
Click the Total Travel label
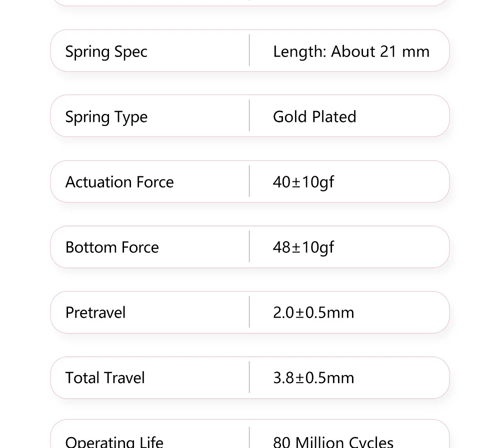105,378
